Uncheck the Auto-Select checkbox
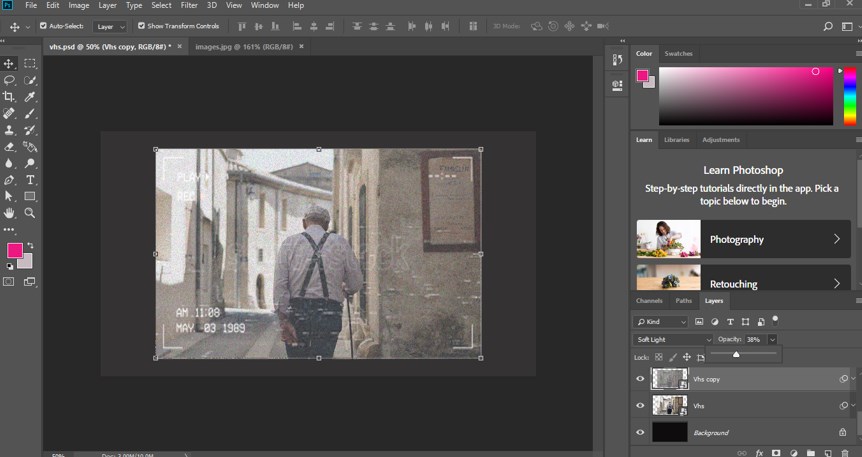Screen dimensions: 862x457 click(44, 26)
